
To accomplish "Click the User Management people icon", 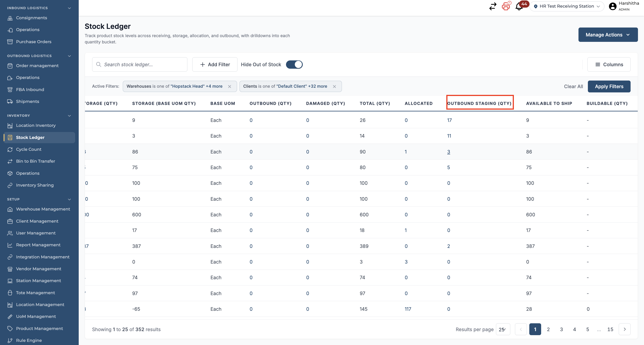I will coord(10,233).
